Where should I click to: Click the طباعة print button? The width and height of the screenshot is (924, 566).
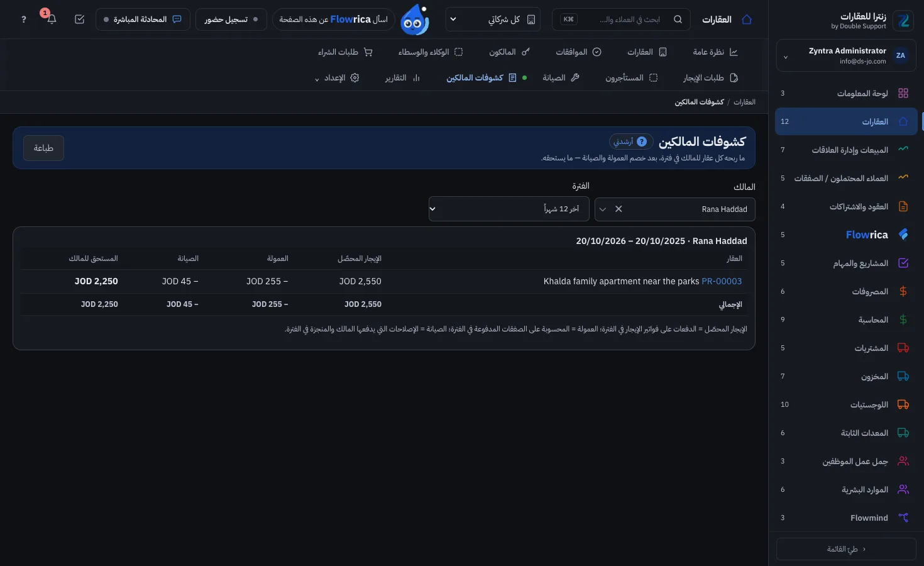pos(43,148)
